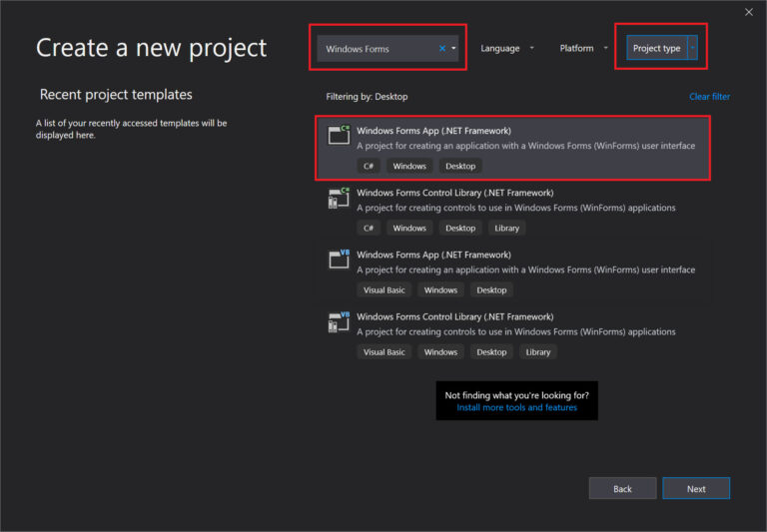Click Windows tag on Visual Basic Forms App
Image resolution: width=767 pixels, height=532 pixels.
pyautogui.click(x=440, y=290)
